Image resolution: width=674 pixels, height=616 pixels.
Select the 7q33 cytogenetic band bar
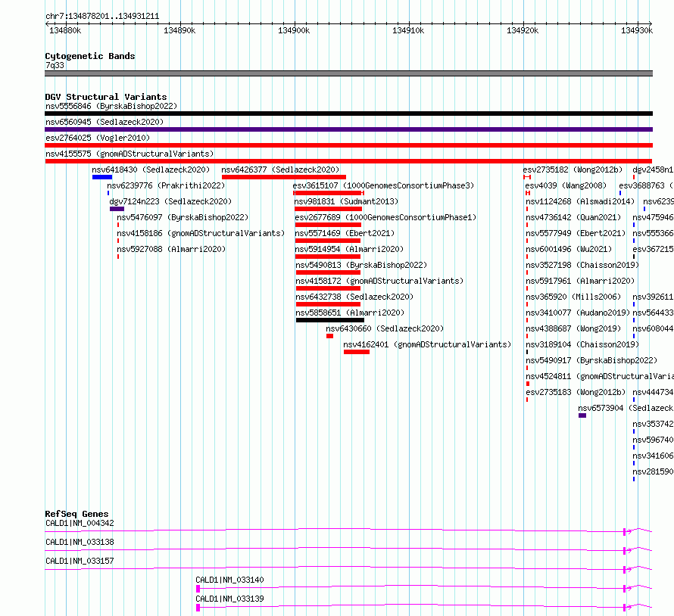(348, 73)
